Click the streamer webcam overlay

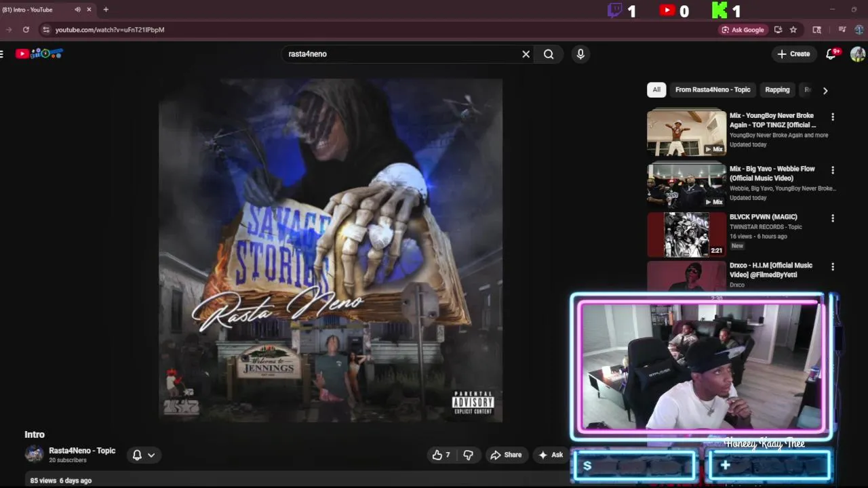coord(702,366)
